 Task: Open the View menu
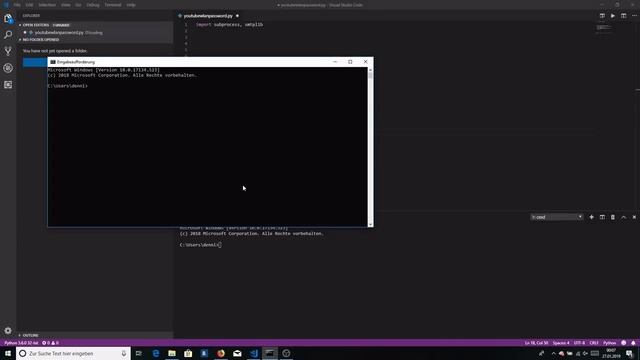[x=65, y=5]
